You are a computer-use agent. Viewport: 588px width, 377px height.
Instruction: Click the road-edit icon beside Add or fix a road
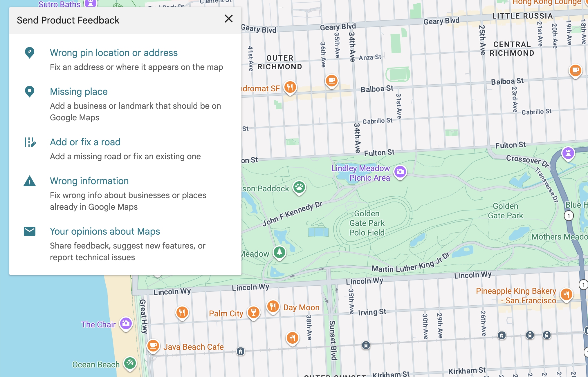(x=30, y=142)
